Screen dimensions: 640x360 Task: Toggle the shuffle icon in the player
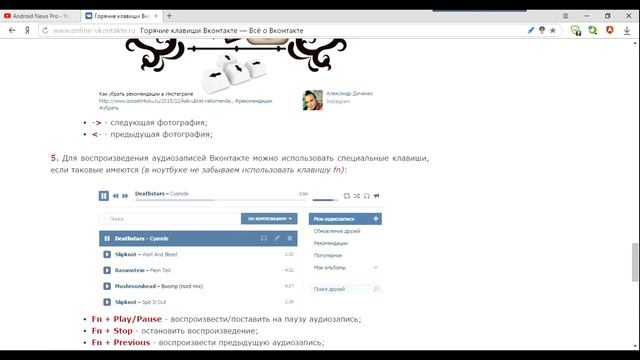click(357, 196)
